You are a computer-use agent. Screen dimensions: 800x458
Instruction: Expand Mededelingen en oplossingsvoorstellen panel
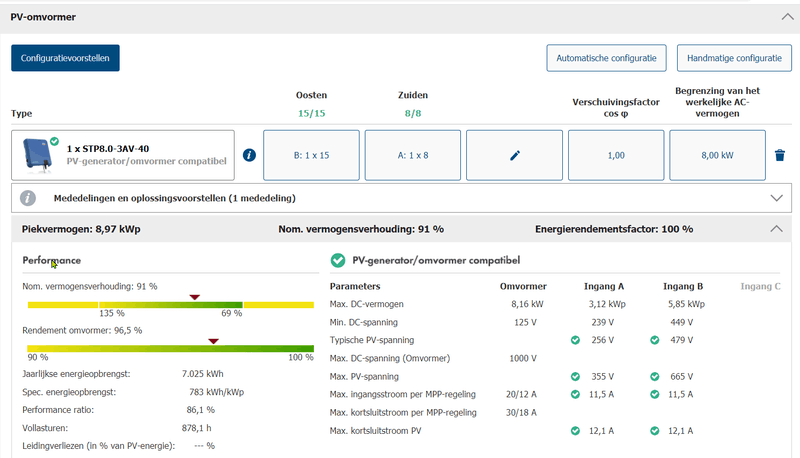coord(776,198)
